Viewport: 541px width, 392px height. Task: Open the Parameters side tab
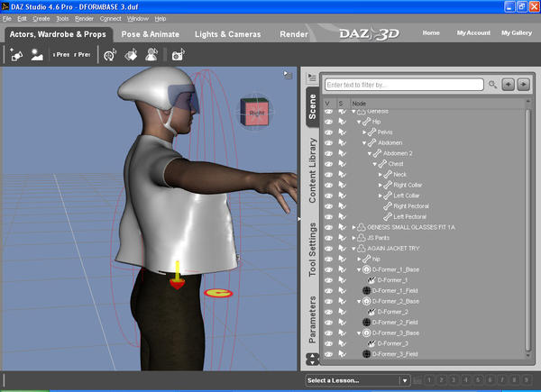click(312, 320)
